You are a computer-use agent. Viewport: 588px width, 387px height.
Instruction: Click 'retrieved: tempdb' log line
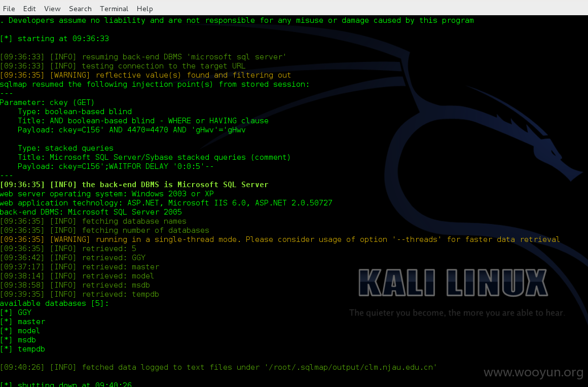(x=80, y=294)
